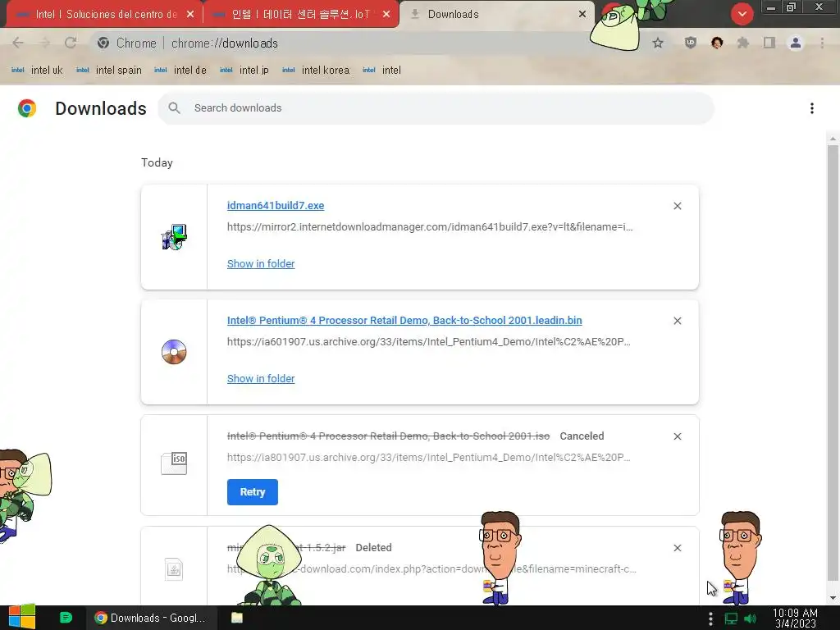Click the Downloads - Google Chrome taskbar button
The image size is (840, 630).
point(152,618)
